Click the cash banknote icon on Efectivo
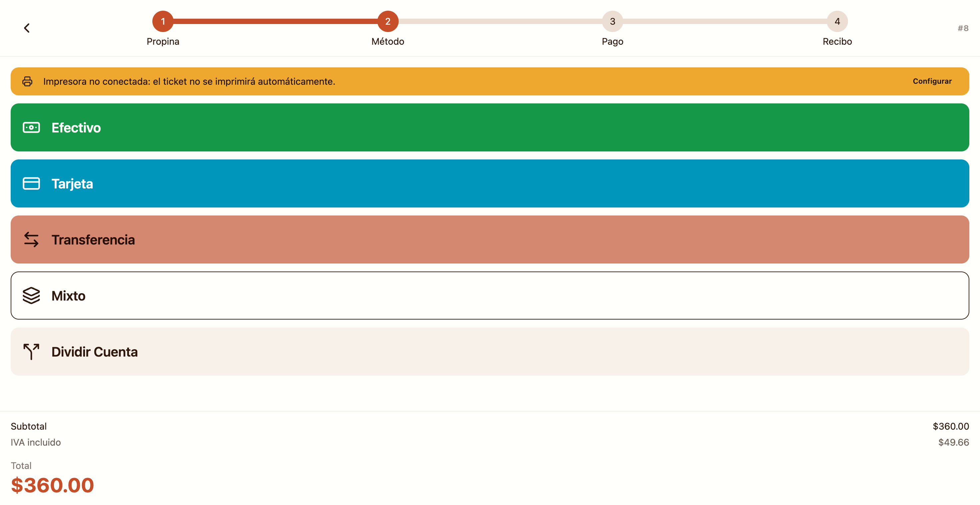The width and height of the screenshot is (980, 505). (31, 127)
